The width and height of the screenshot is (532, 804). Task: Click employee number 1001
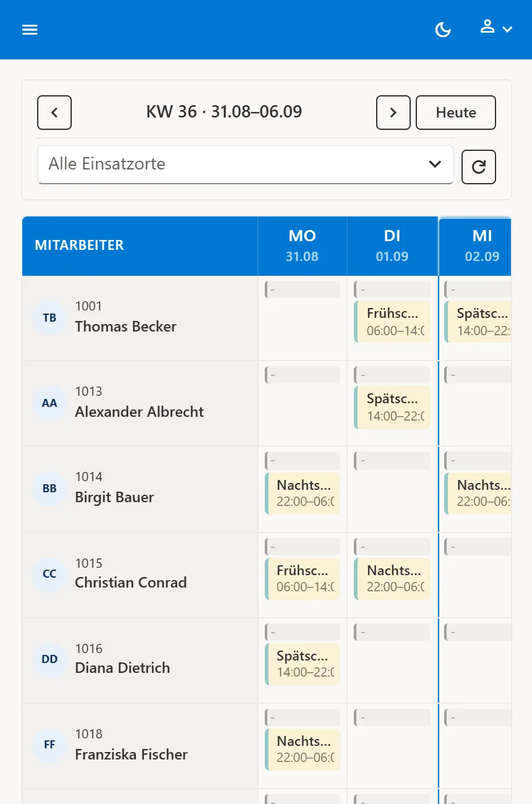tap(88, 306)
